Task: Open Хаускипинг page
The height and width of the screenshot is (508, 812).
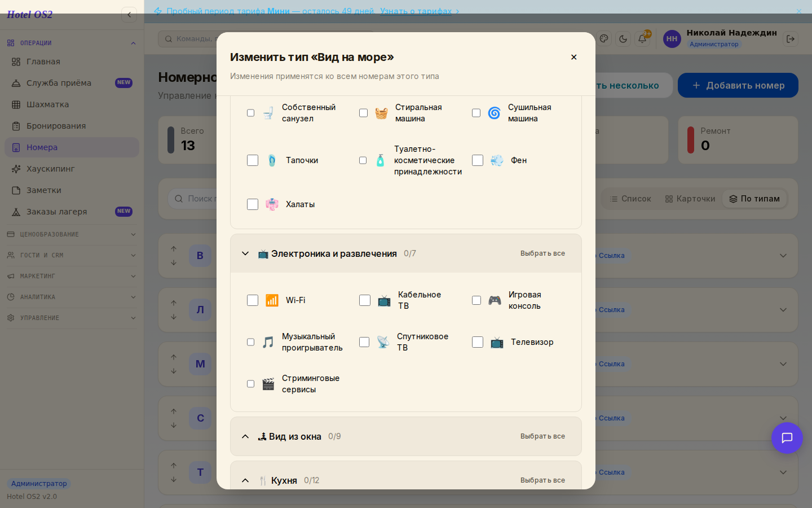Action: [x=72, y=169]
